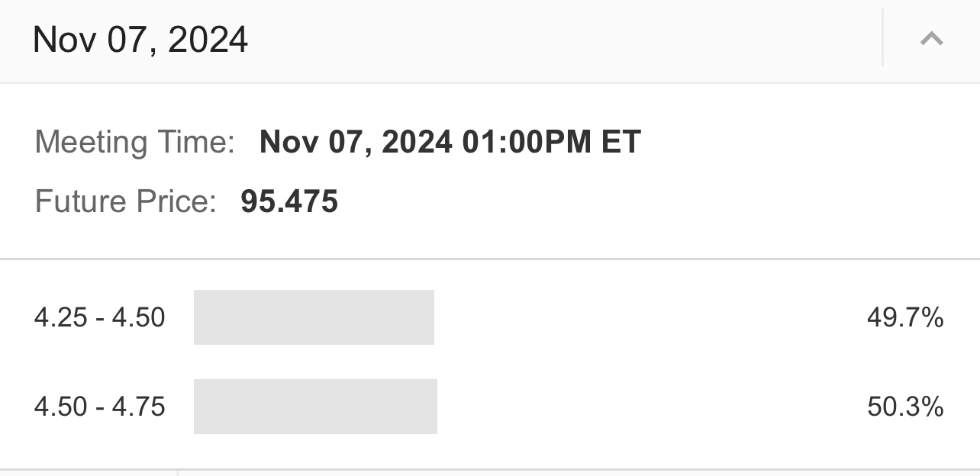Select the bold Nov 07, 2024 meeting date
Image resolution: width=980 pixels, height=476 pixels.
[x=356, y=143]
